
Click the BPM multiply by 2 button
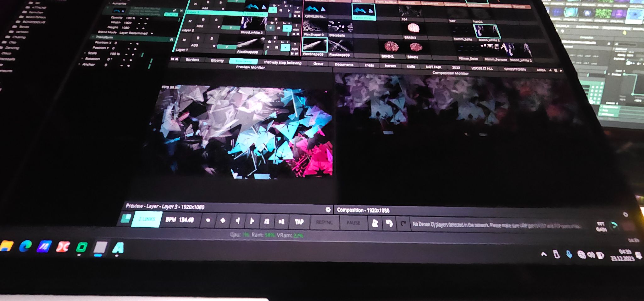[281, 222]
